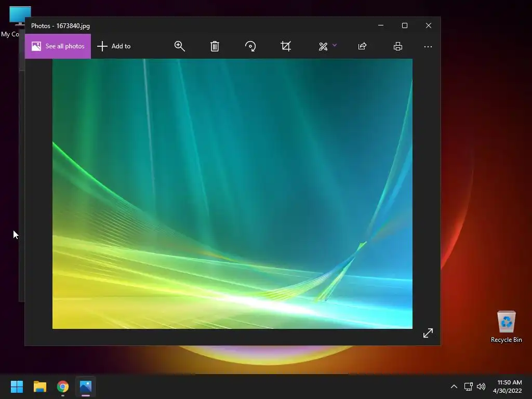Expand the Edit & Create dropdown arrow
This screenshot has height=399, width=532.
click(335, 45)
